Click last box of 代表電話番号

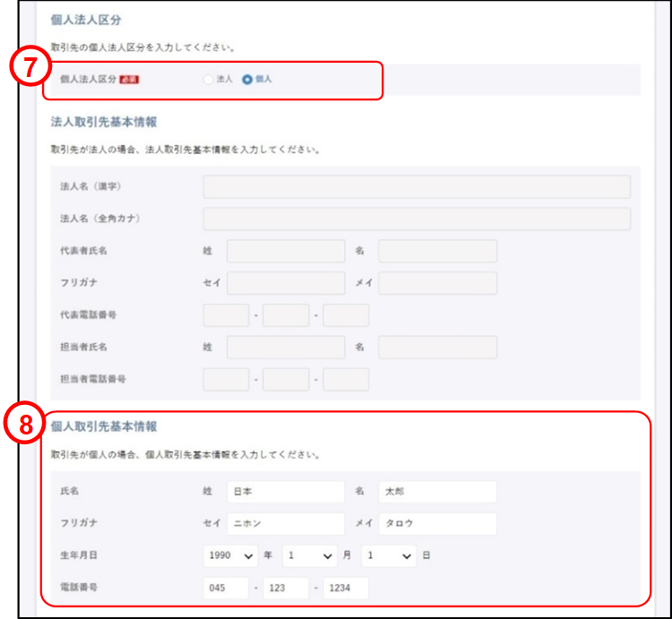point(346,315)
